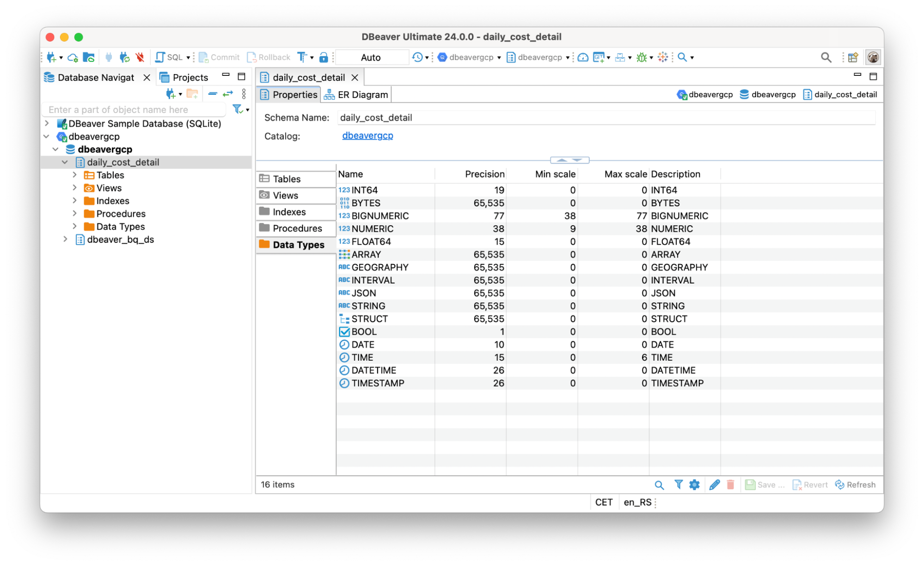Click the object name filter input field
The image size is (924, 566).
tap(134, 110)
